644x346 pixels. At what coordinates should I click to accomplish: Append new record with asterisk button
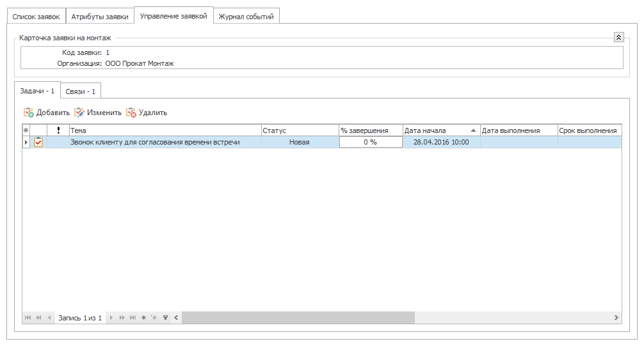point(143,318)
